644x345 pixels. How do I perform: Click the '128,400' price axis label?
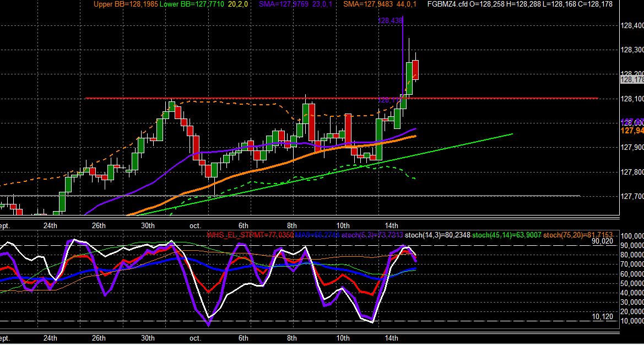(632, 25)
